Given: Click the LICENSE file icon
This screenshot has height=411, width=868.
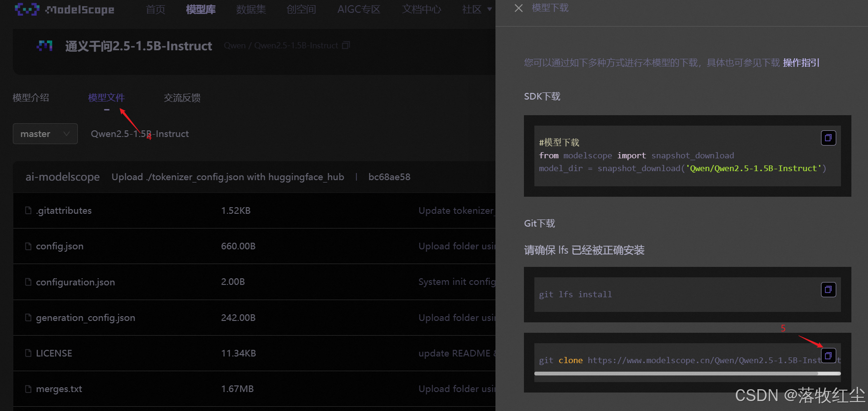Looking at the screenshot, I should 28,353.
